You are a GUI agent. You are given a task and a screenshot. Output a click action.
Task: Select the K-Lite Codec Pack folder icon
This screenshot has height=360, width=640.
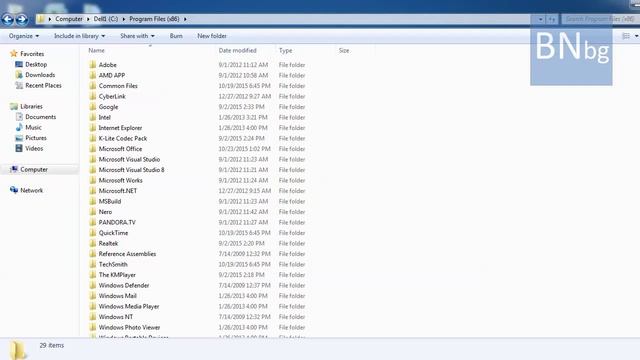pos(93,138)
